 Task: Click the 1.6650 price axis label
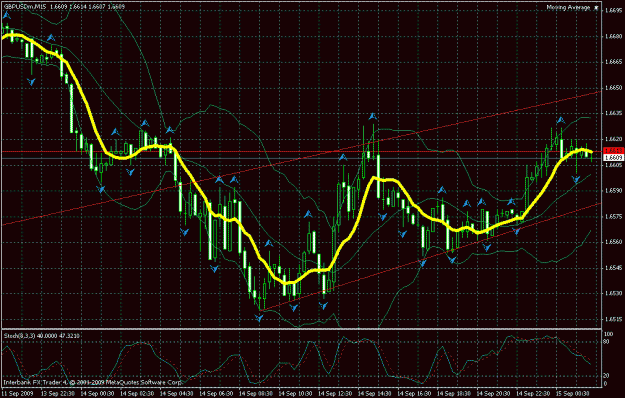(x=613, y=87)
